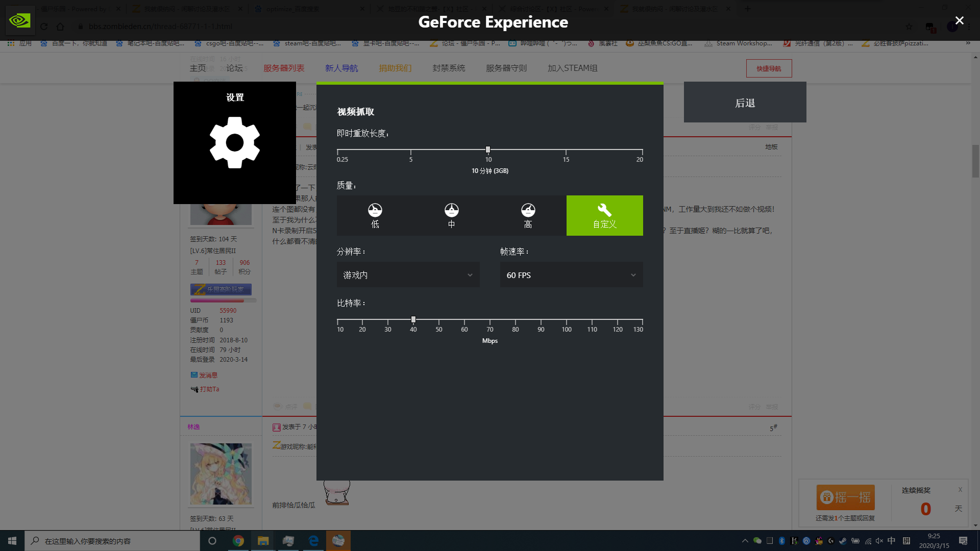Click the GeForce Experience taskbar icon
This screenshot has height=551, width=980.
tap(338, 540)
